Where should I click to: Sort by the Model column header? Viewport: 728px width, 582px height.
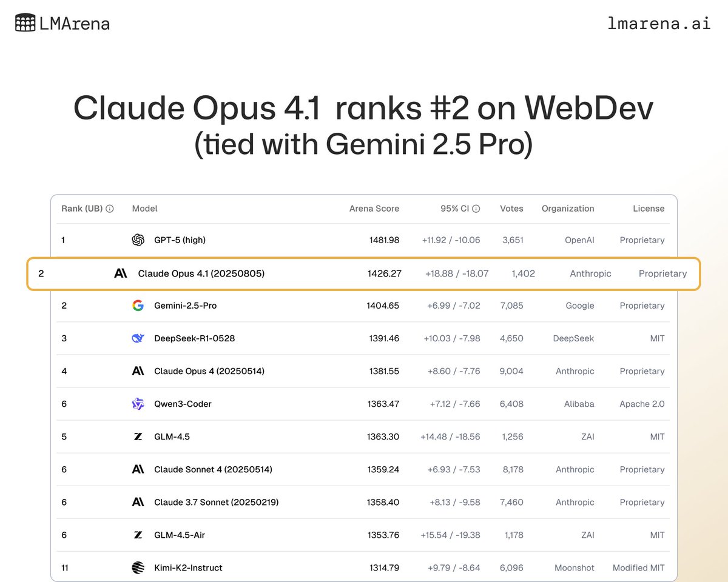pyautogui.click(x=144, y=209)
